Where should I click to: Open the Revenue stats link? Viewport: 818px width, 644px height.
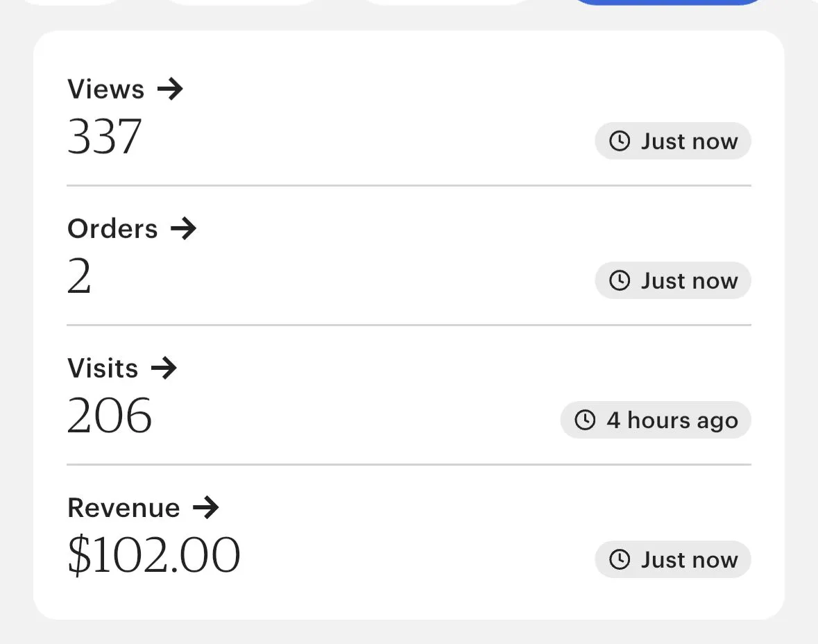click(x=123, y=508)
